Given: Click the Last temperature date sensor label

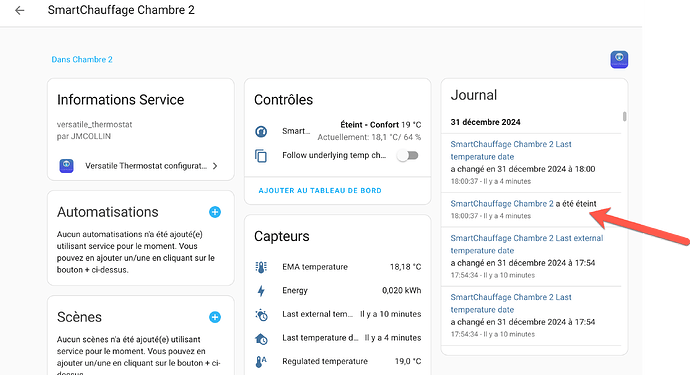Looking at the screenshot, I should [x=320, y=338].
